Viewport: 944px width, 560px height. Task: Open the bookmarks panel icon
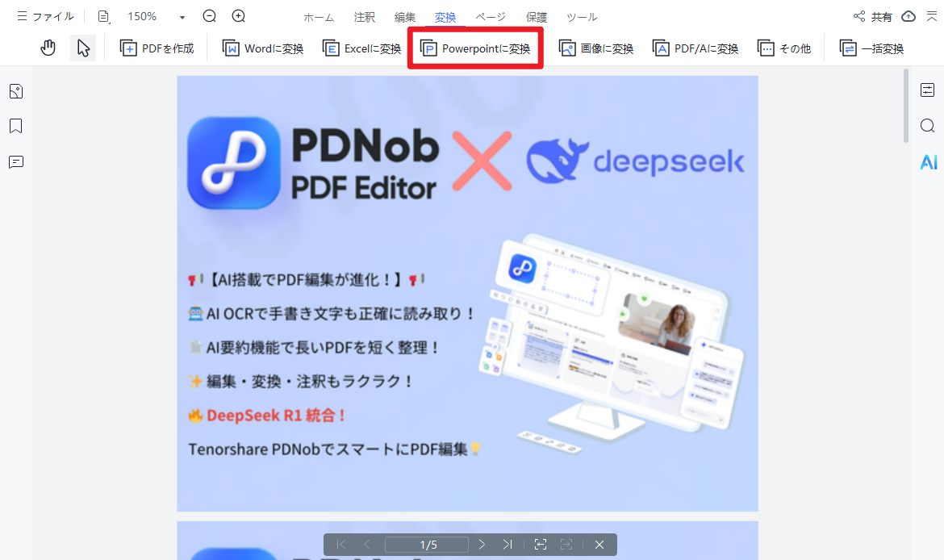point(16,126)
